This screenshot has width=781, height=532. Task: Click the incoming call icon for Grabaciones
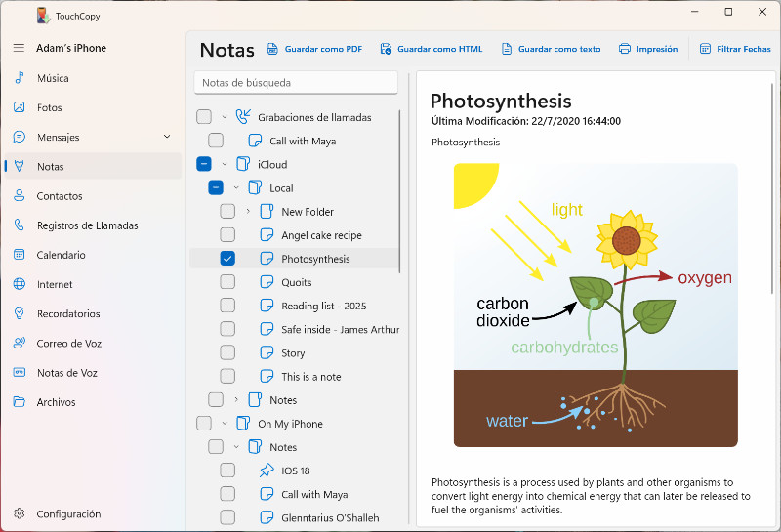click(x=243, y=116)
